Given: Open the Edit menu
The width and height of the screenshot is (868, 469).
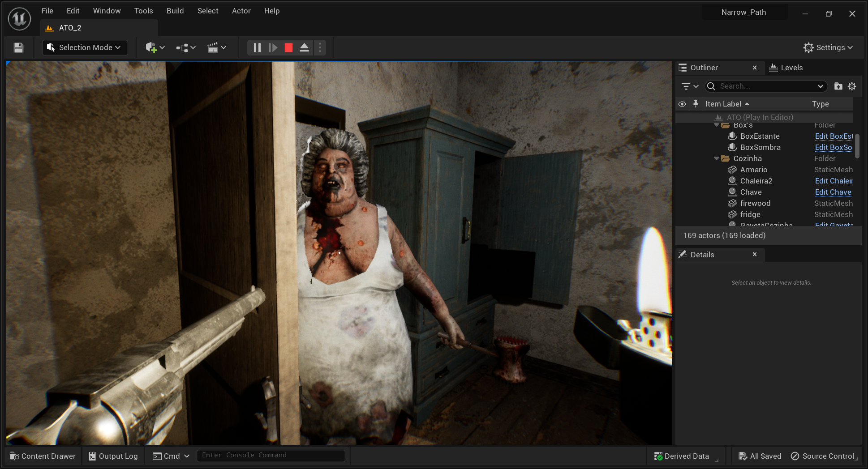Looking at the screenshot, I should pyautogui.click(x=73, y=11).
